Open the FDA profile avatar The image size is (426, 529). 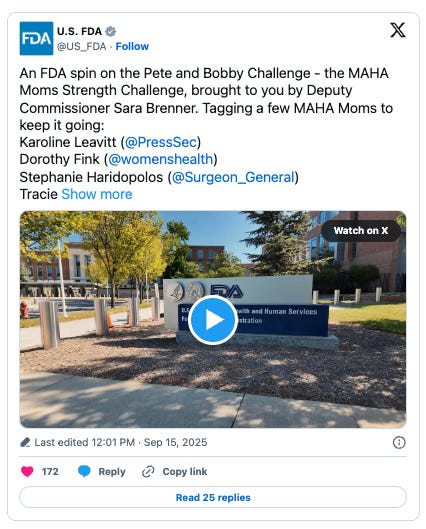(x=36, y=38)
